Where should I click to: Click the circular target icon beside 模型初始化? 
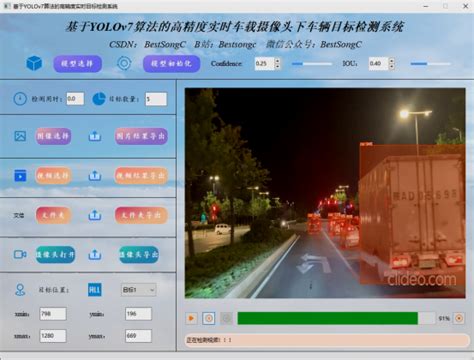click(x=124, y=63)
